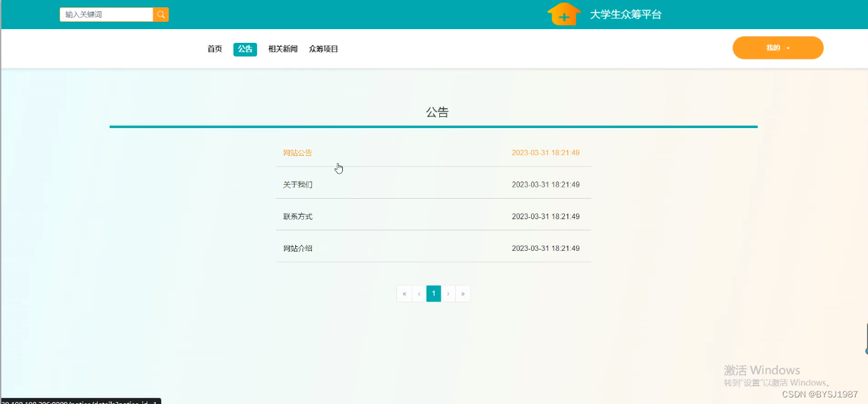Viewport: 868px width, 404px height.
Task: Click the timestamp on the 关于我们 row
Action: tap(546, 185)
